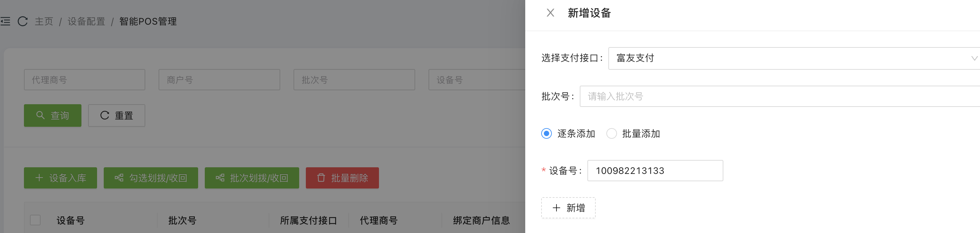Image resolution: width=980 pixels, height=233 pixels.
Task: Click the trash icon on 批量删除
Action: 321,178
